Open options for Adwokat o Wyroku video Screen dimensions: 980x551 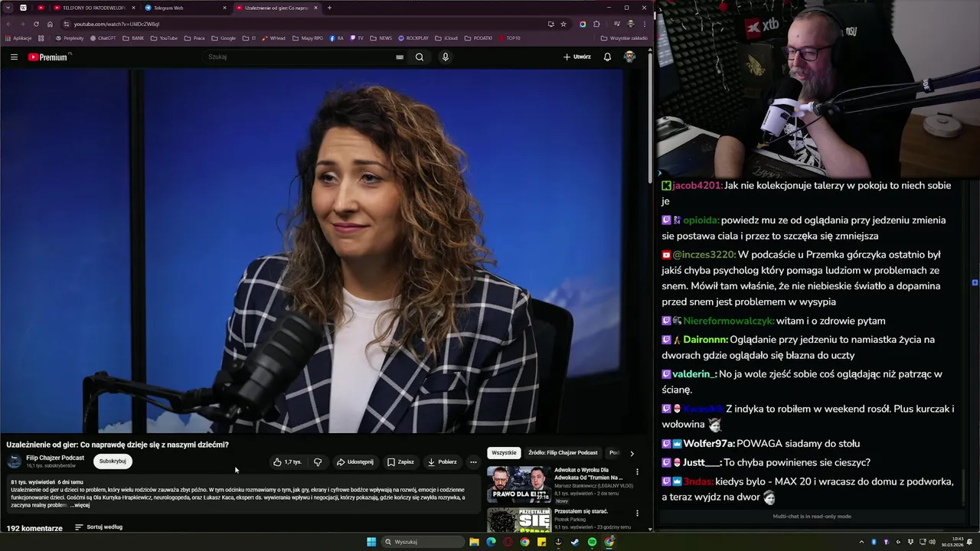[x=637, y=472]
